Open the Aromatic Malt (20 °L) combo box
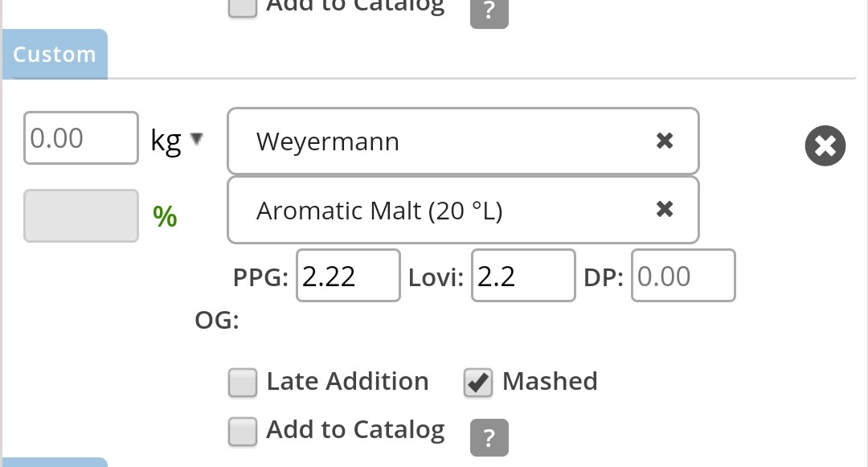The height and width of the screenshot is (467, 868). coord(464,211)
